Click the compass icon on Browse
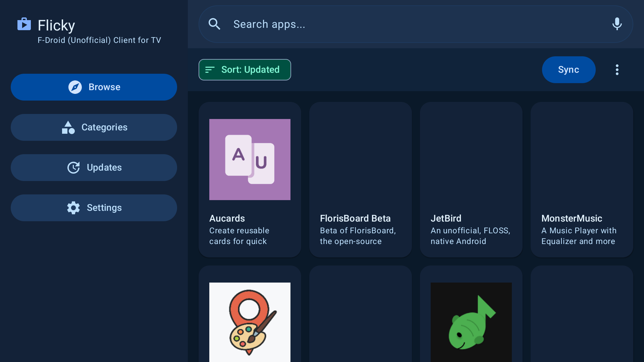The width and height of the screenshot is (644, 362). (x=75, y=87)
